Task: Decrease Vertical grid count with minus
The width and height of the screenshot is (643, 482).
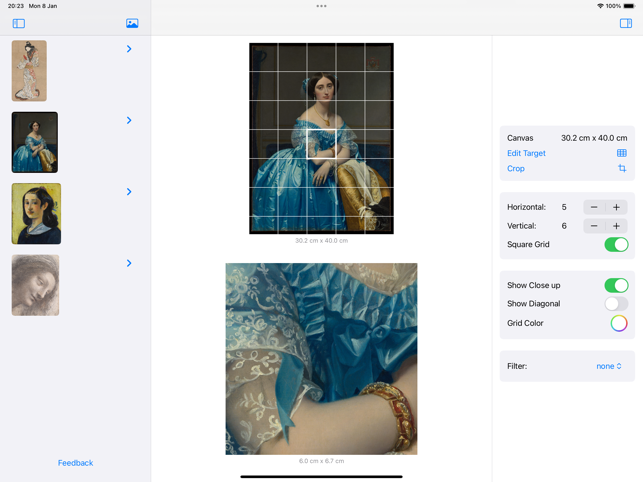Action: pos(594,226)
